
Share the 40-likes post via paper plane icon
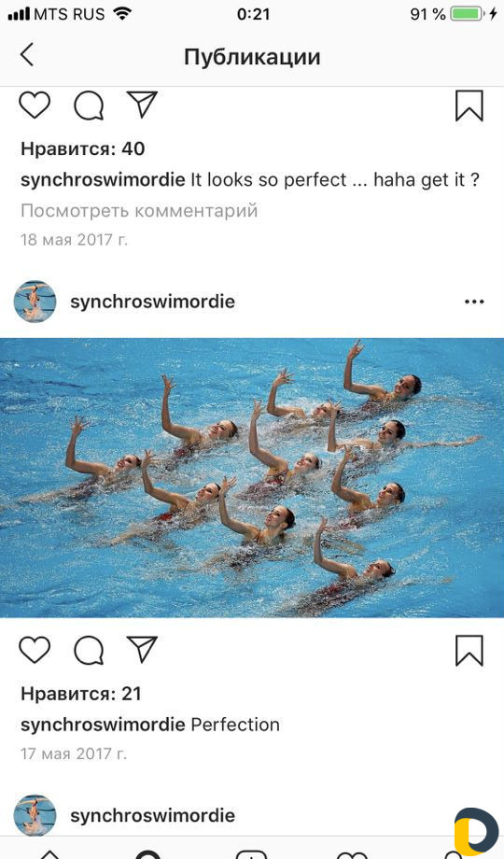point(143,104)
